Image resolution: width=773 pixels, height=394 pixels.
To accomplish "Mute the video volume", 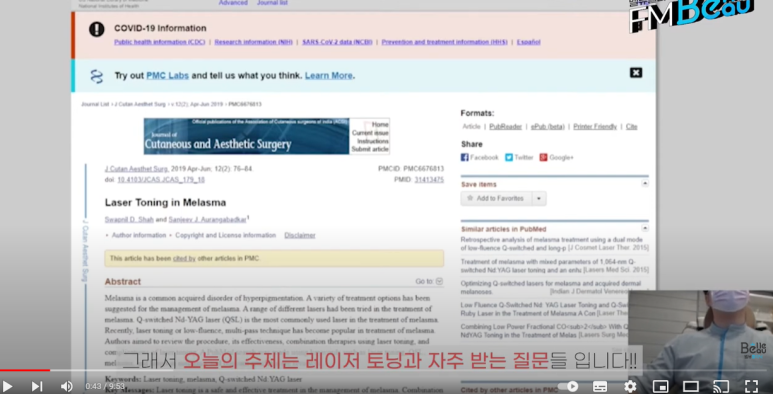I will pos(67,386).
